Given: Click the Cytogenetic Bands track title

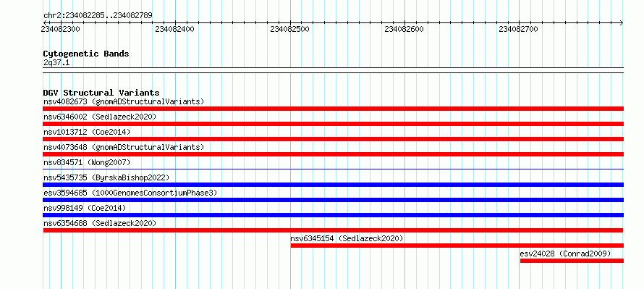Looking at the screenshot, I should click(x=86, y=54).
